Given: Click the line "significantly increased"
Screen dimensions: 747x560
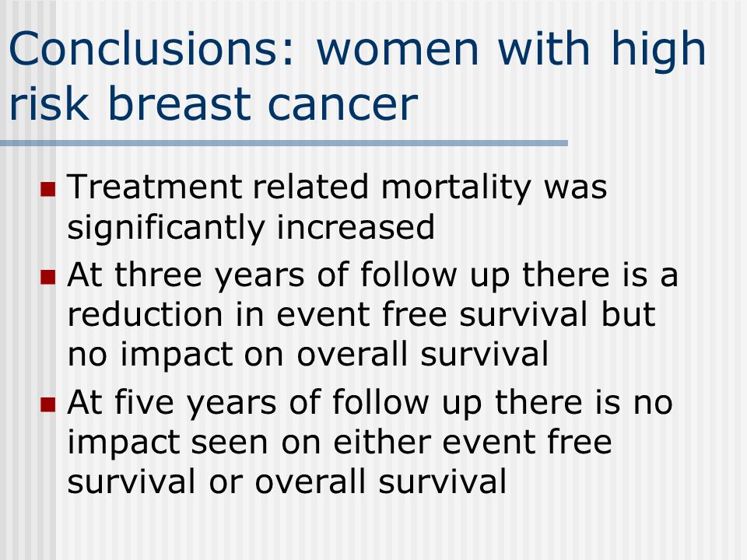Looking at the screenshot, I should click(x=251, y=228).
